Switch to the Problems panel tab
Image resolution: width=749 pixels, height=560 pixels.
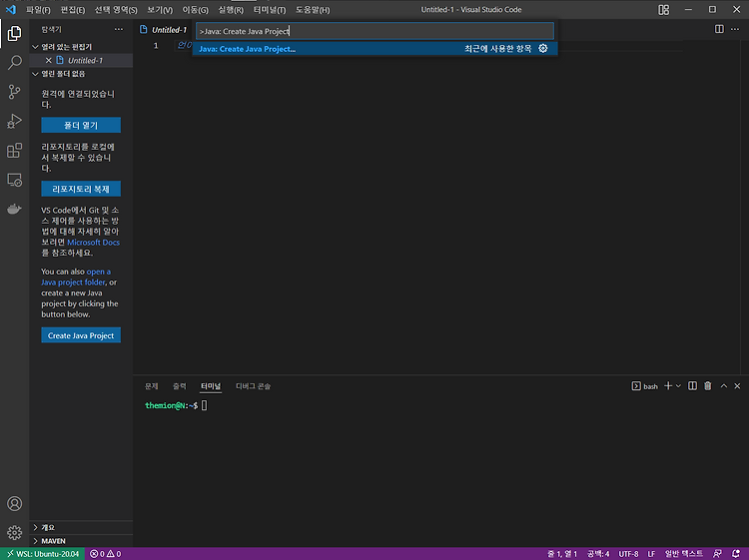[152, 385]
